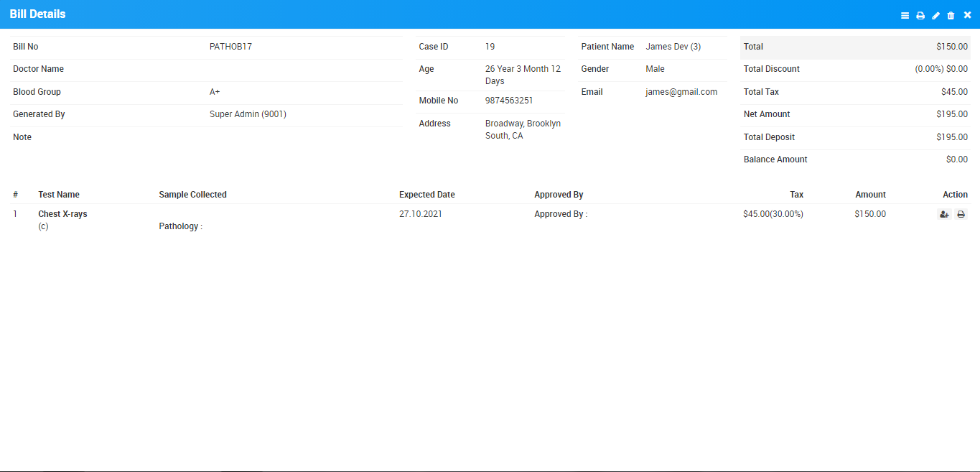Image resolution: width=980 pixels, height=472 pixels.
Task: Click the Expected Date column header
Action: pos(426,195)
